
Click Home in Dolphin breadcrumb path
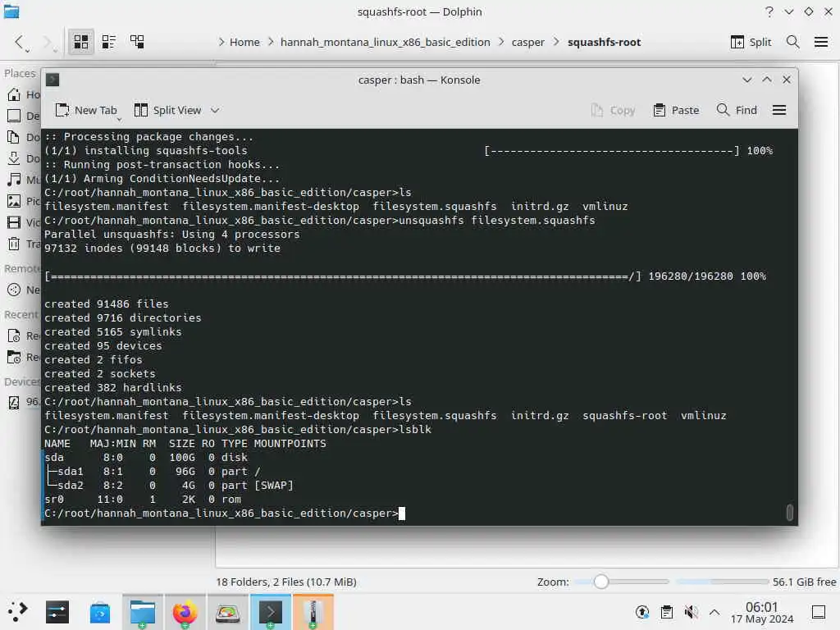coord(244,43)
